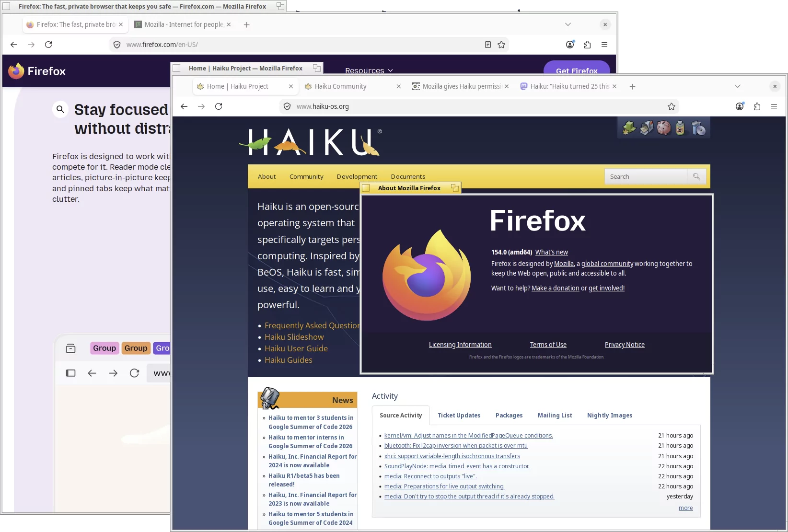The image size is (788, 532).
Task: Reload the haiku-os.org page
Action: (x=219, y=106)
